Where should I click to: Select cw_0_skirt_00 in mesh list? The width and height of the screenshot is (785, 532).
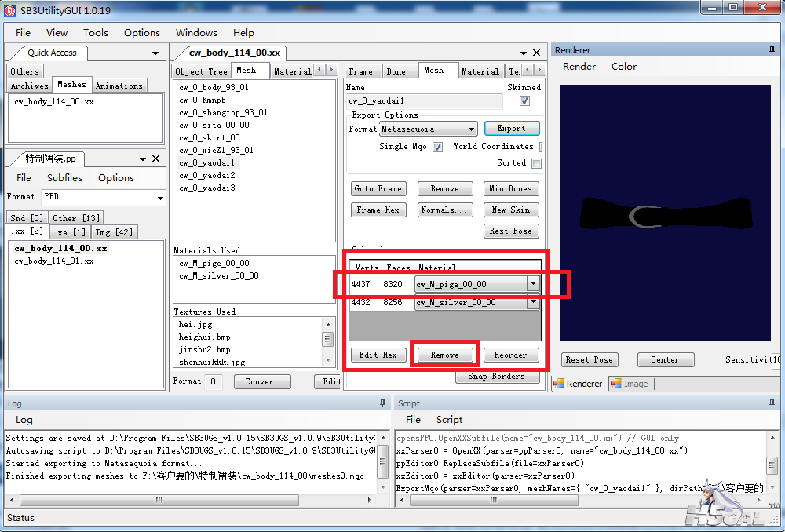point(210,137)
